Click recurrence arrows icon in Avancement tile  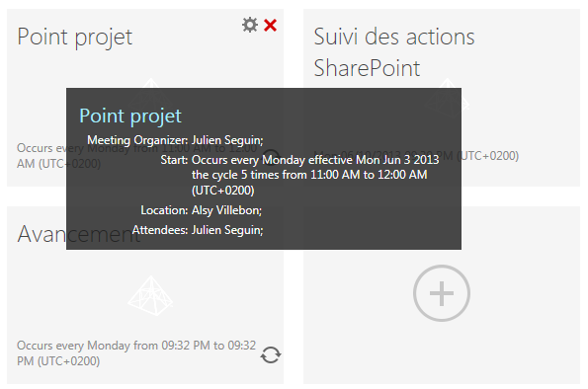pos(271,354)
